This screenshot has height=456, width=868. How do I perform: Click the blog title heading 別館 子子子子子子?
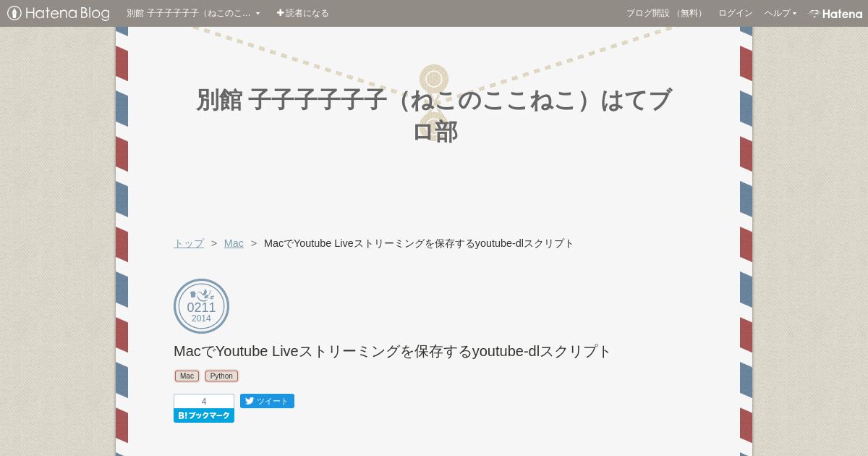point(434,115)
